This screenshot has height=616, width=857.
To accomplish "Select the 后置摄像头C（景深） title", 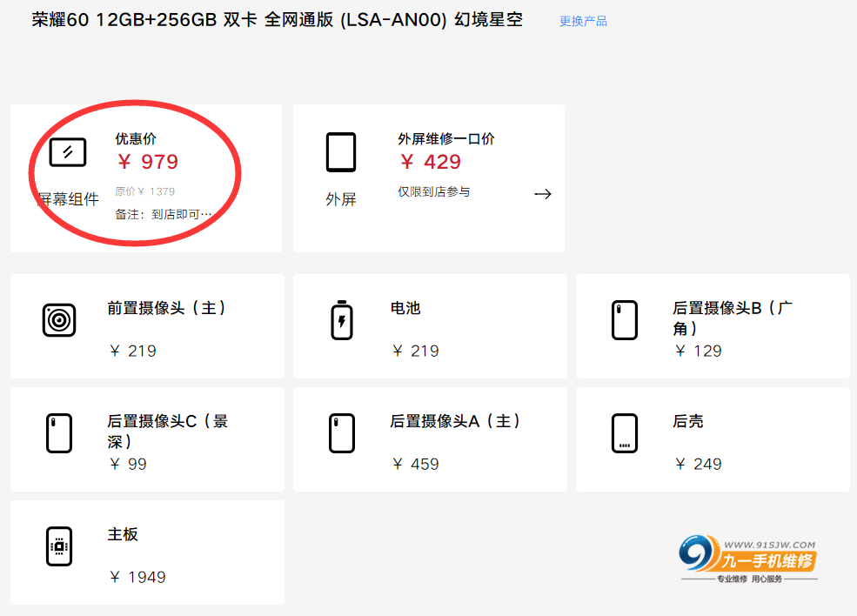I will click(168, 432).
